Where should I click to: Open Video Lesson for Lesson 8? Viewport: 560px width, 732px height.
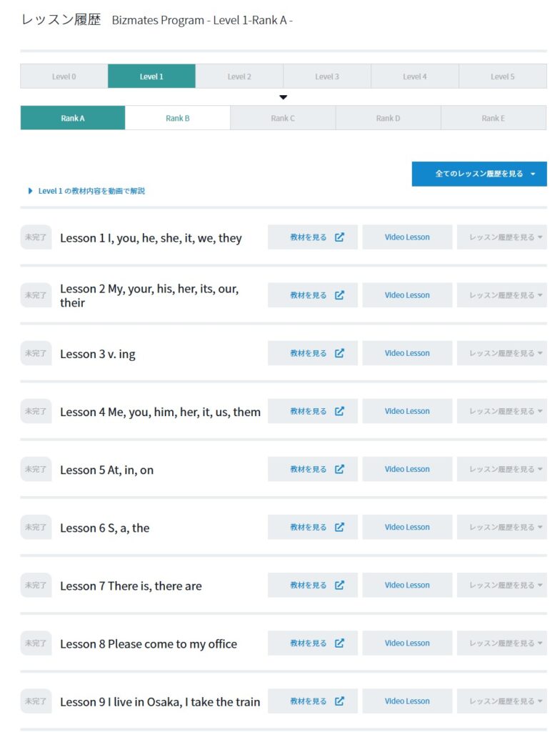coord(407,643)
